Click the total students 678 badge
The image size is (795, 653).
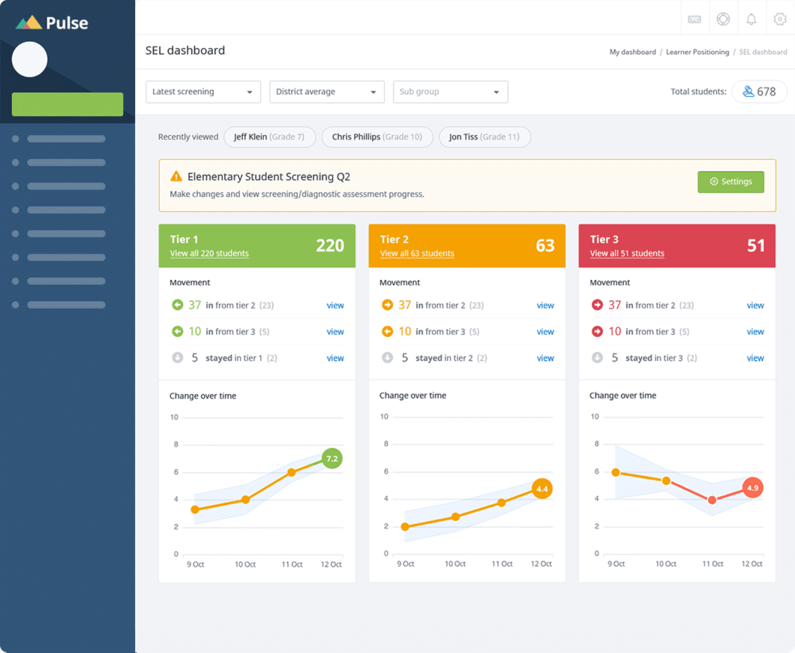(x=760, y=92)
